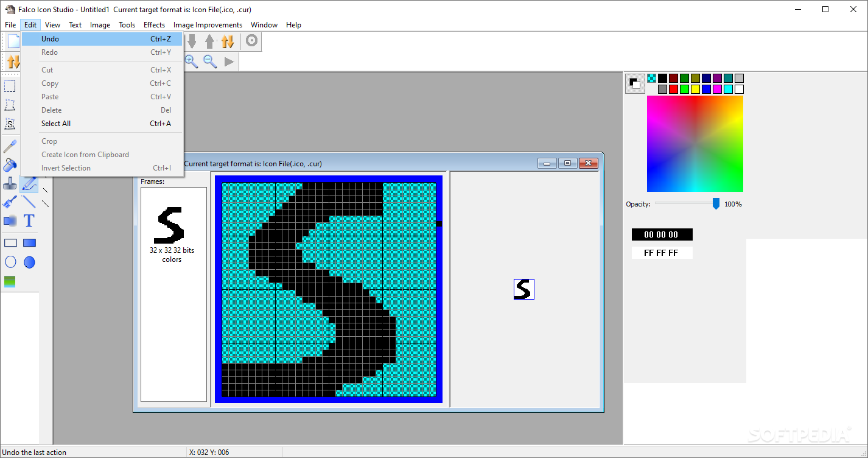868x458 pixels.
Task: Open the File menu
Action: (x=10, y=25)
